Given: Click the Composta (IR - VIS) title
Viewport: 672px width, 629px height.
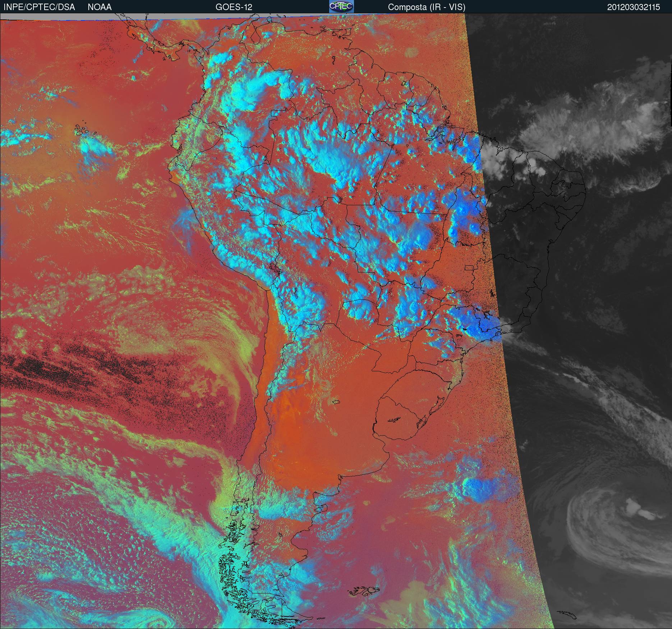Looking at the screenshot, I should coord(427,7).
